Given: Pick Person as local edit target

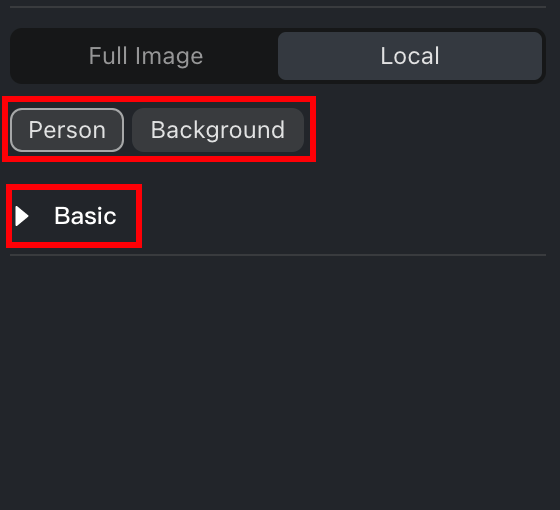Looking at the screenshot, I should tap(67, 130).
